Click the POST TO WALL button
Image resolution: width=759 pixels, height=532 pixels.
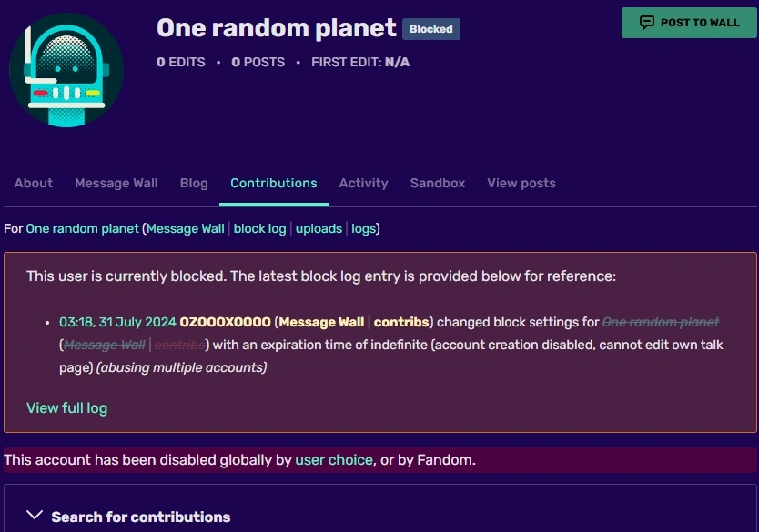point(689,23)
